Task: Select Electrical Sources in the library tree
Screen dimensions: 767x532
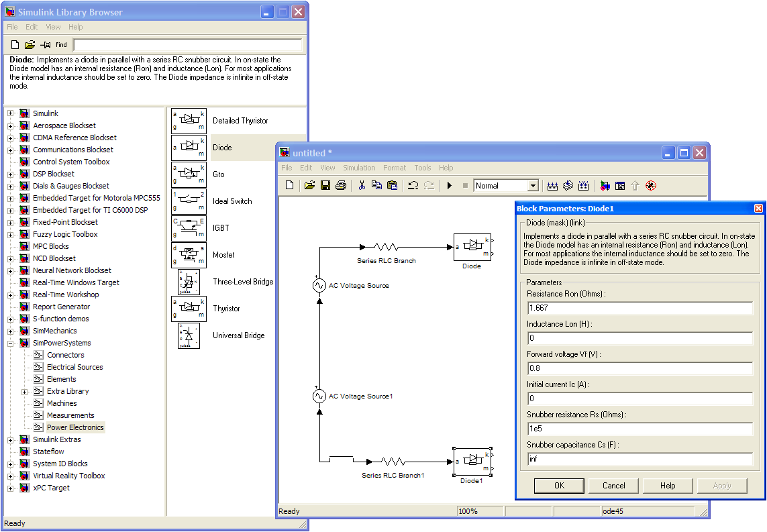Action: coord(75,367)
